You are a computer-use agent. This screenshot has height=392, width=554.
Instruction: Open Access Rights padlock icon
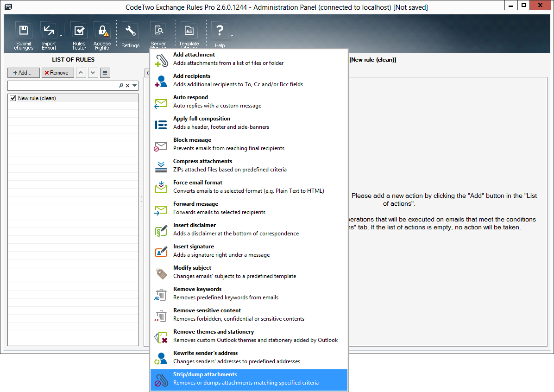click(x=102, y=31)
